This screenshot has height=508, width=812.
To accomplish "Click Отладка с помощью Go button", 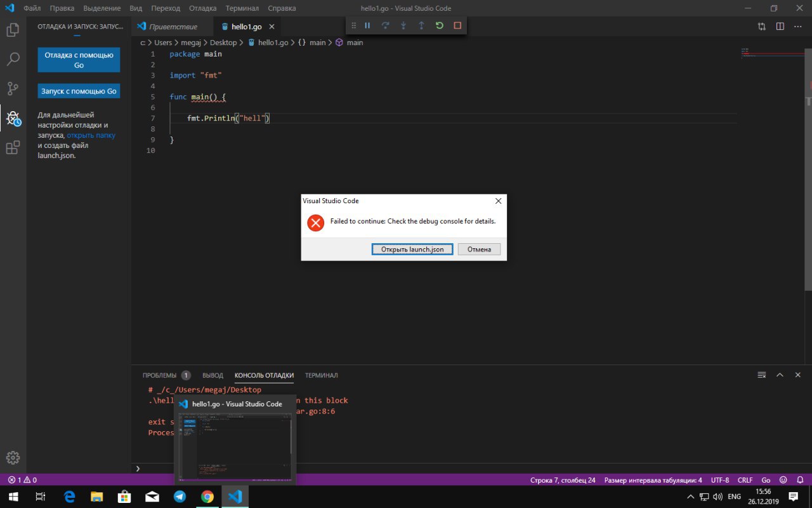I will 79,60.
